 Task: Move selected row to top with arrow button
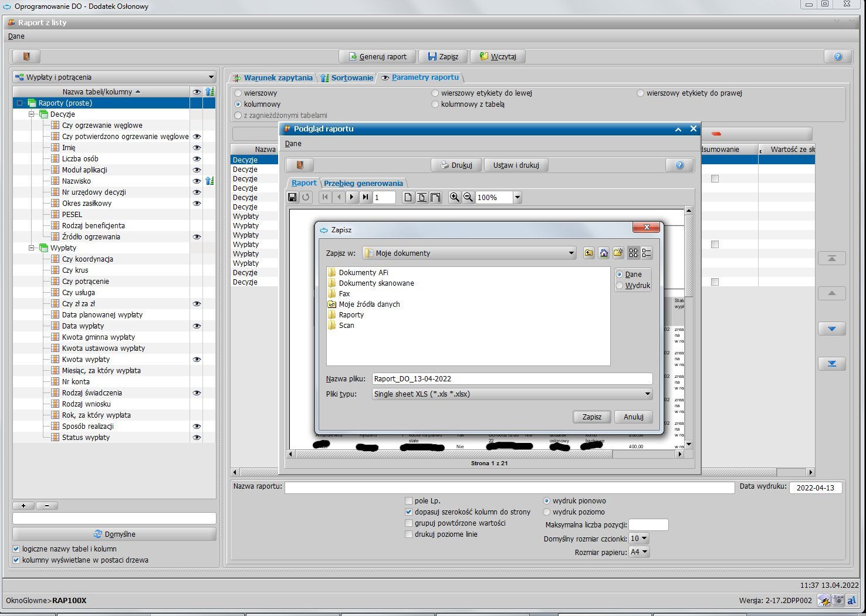pyautogui.click(x=832, y=258)
